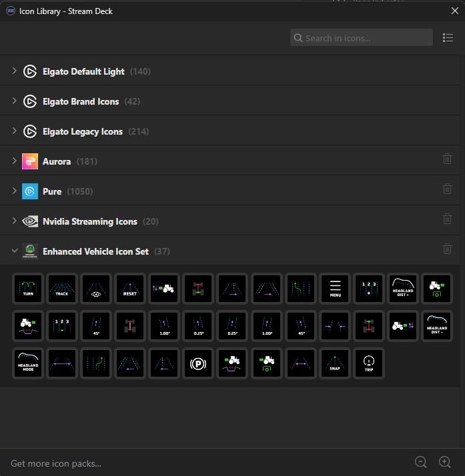Expand the Pure pack chevron
465x476 pixels.
(14, 191)
